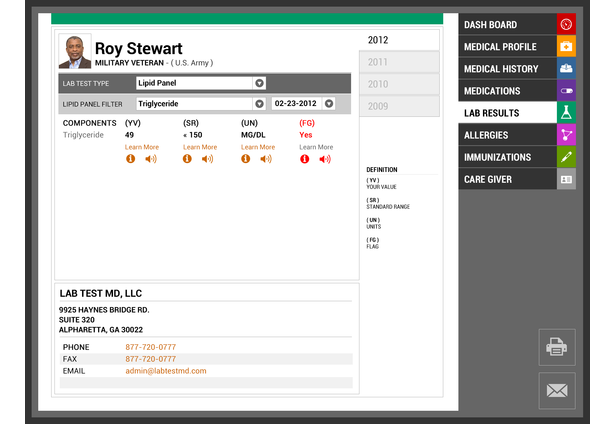Click the MG/DL units value
This screenshot has height=424, width=615.
253,135
